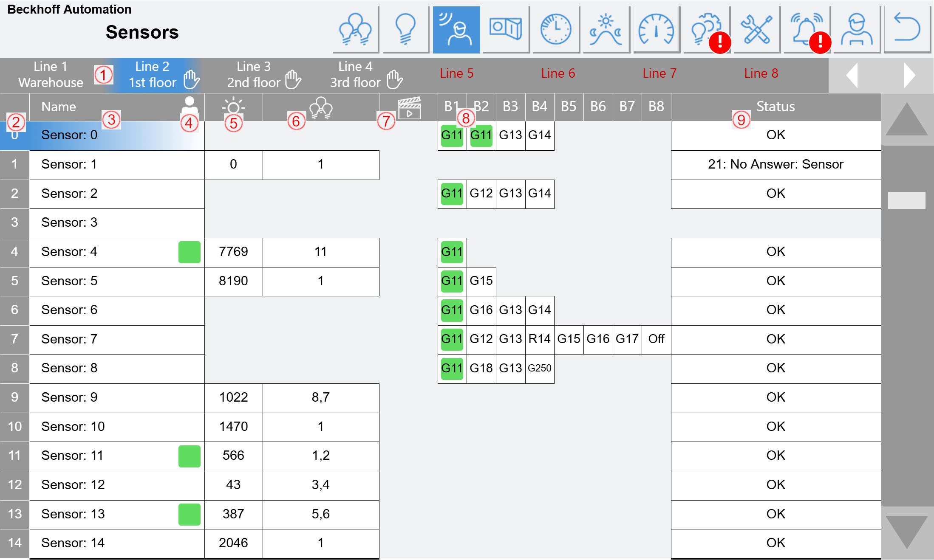Screen dimensions: 934x560
Task: Select the Sensor: 14 row name
Action: [117, 543]
